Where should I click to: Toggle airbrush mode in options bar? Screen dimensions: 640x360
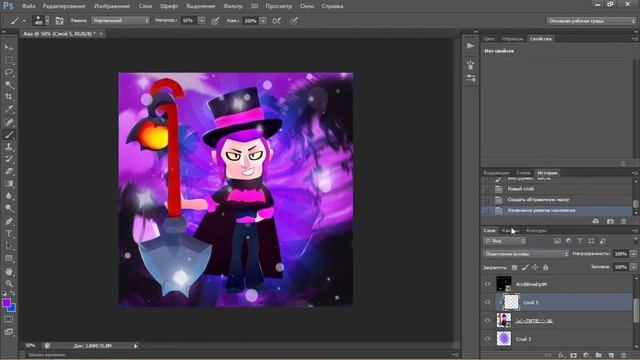(276, 20)
